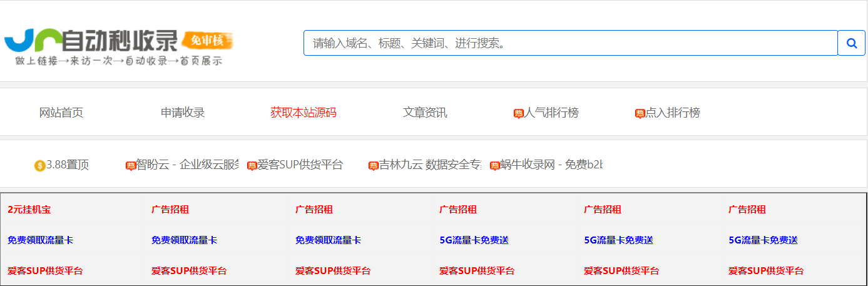Screen dimensions: 868x286
Task: Open the 智盼云 enterprise cloud link
Action: click(187, 165)
